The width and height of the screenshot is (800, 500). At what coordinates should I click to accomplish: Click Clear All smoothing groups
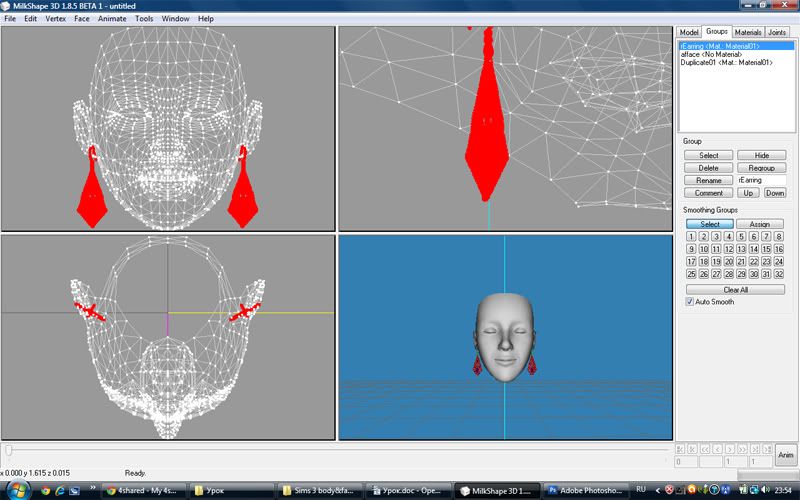[735, 289]
